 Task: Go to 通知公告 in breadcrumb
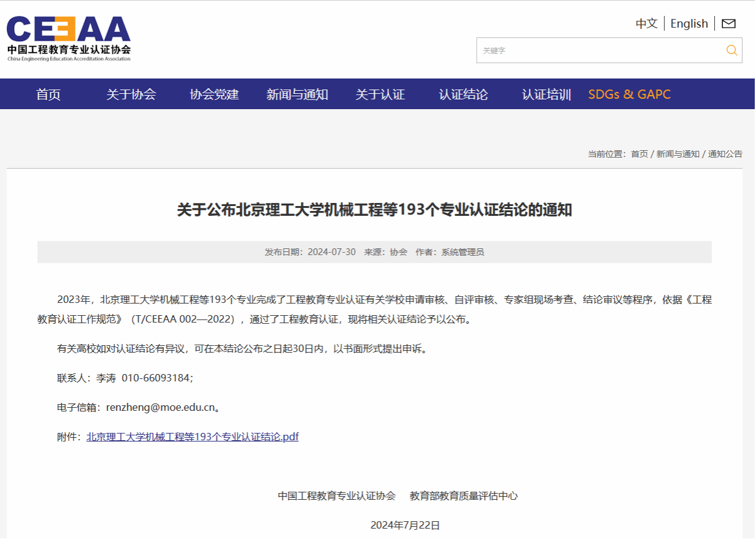725,154
